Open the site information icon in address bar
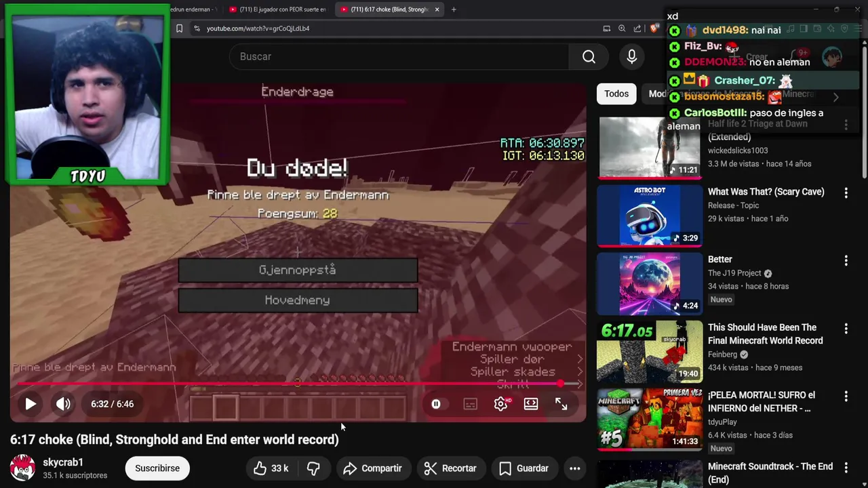Image resolution: width=868 pixels, height=488 pixels. pyautogui.click(x=197, y=28)
